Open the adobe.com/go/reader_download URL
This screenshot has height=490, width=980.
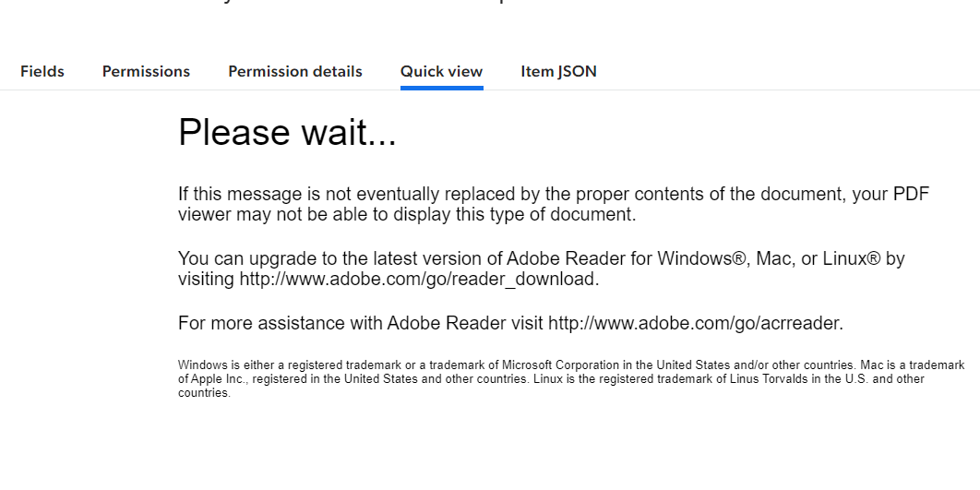pyautogui.click(x=419, y=279)
